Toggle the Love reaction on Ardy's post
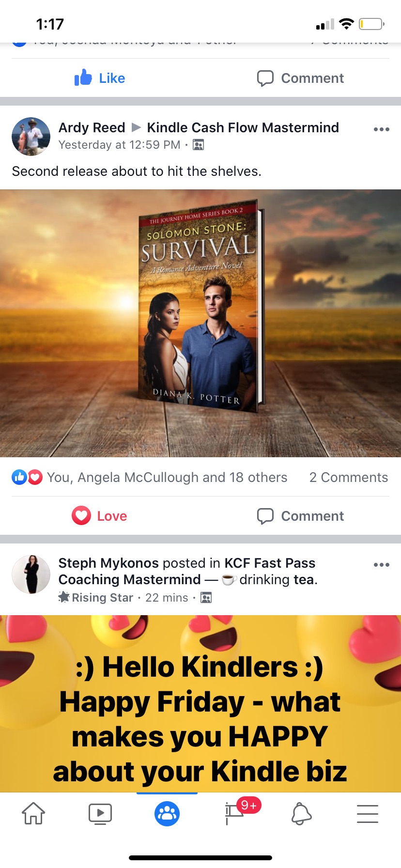 click(99, 516)
